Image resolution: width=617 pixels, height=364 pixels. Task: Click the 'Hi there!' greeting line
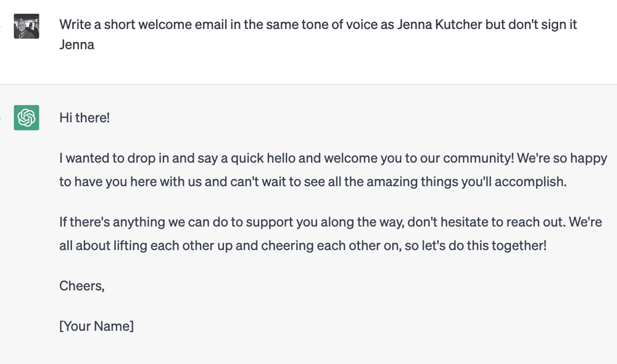(85, 117)
